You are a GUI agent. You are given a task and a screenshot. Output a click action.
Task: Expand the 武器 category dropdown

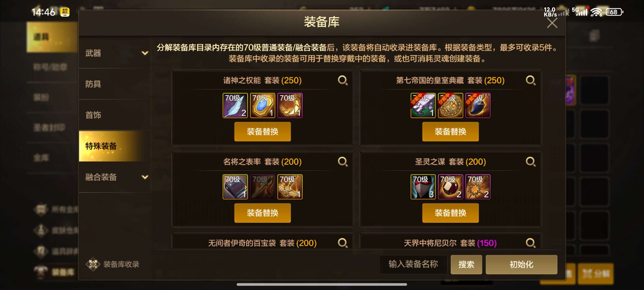pos(145,53)
